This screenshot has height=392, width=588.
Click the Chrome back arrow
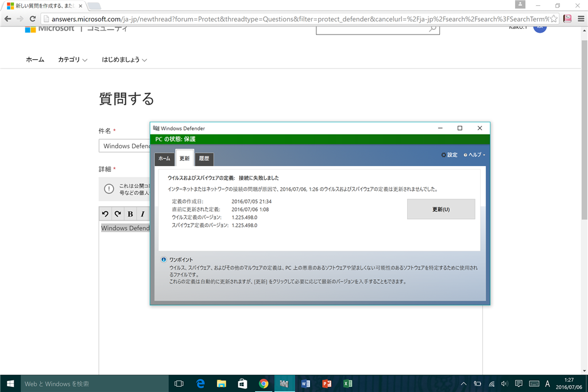coord(8,19)
